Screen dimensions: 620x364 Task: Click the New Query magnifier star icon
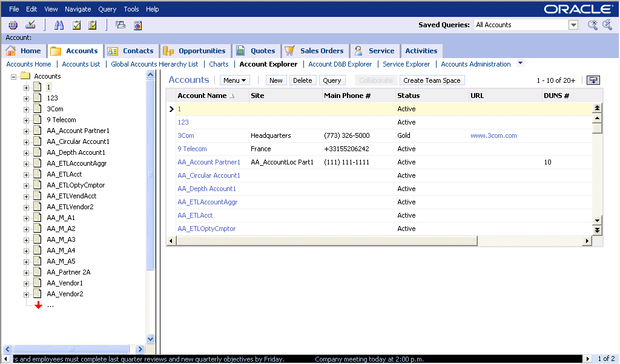[x=592, y=25]
